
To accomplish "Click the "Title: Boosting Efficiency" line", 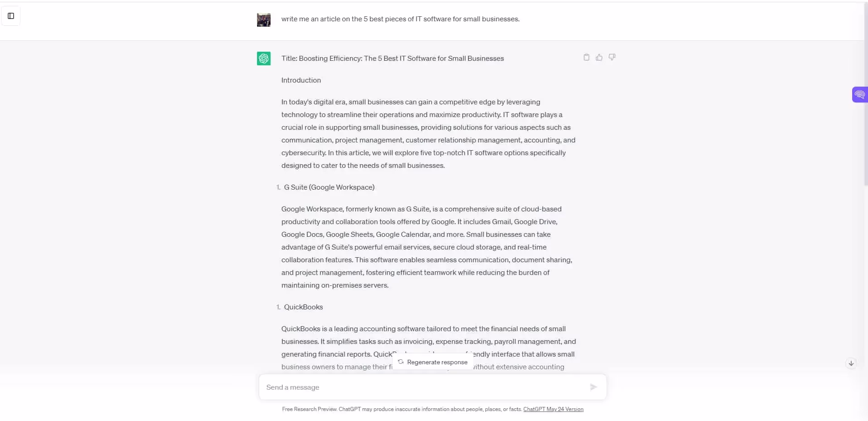I will point(392,59).
